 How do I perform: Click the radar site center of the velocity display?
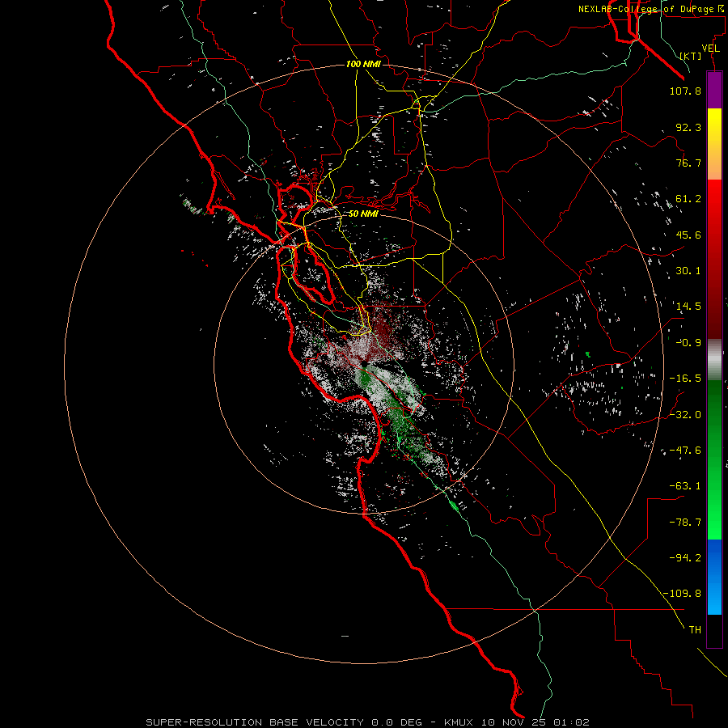click(x=365, y=365)
